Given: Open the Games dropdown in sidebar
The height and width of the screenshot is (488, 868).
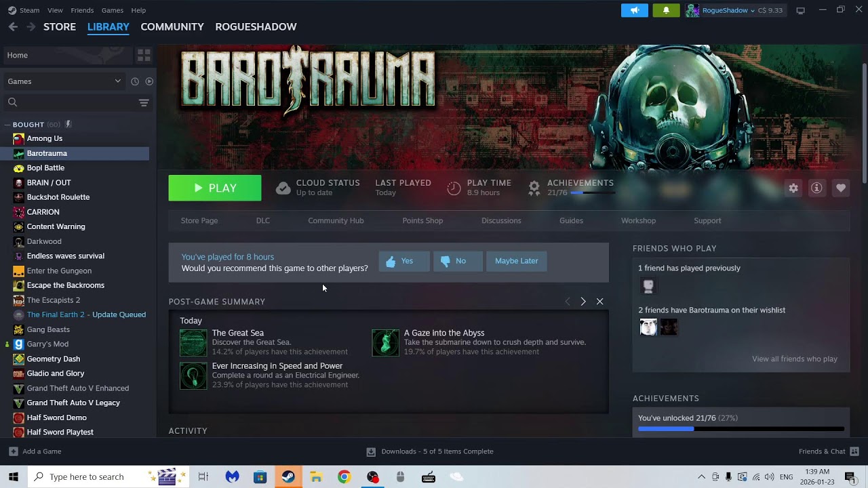Looking at the screenshot, I should pos(64,81).
